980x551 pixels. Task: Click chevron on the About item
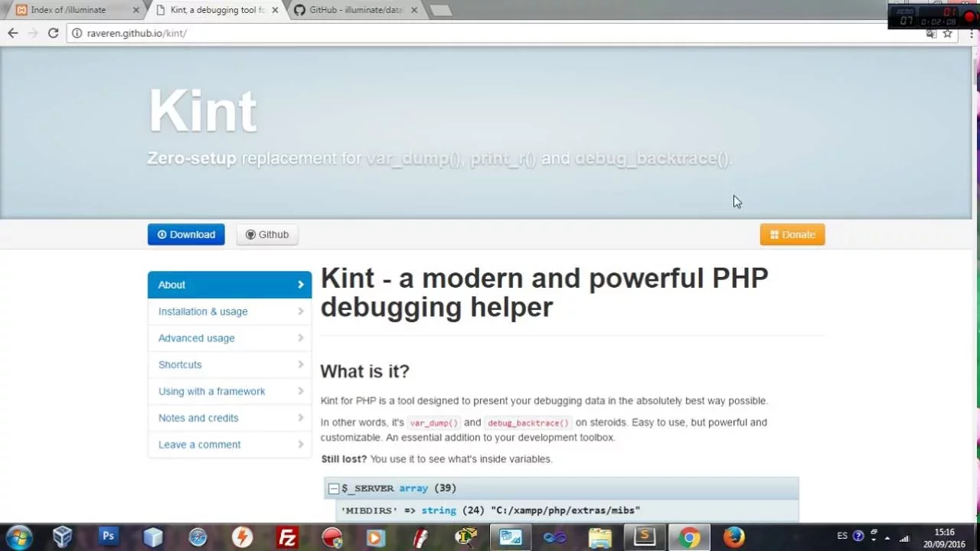(300, 285)
